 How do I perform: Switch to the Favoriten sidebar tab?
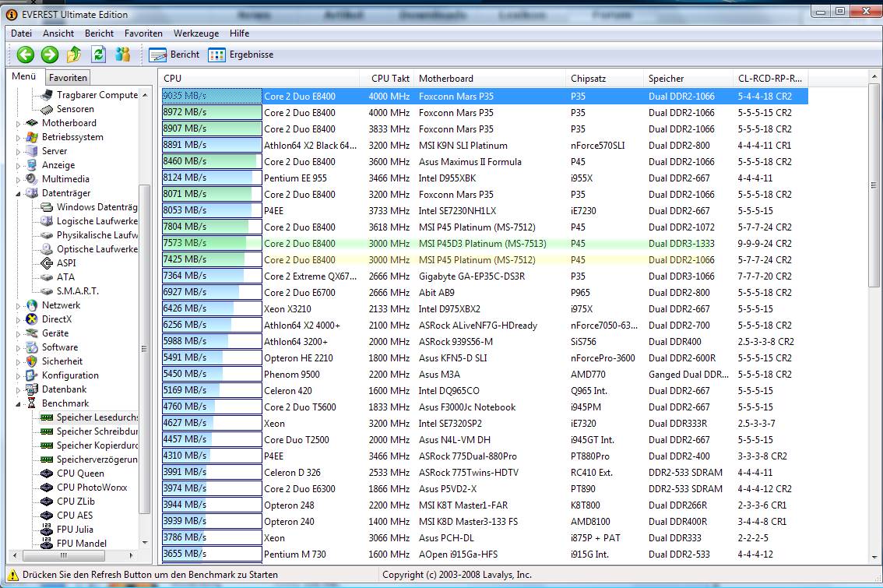(x=68, y=78)
